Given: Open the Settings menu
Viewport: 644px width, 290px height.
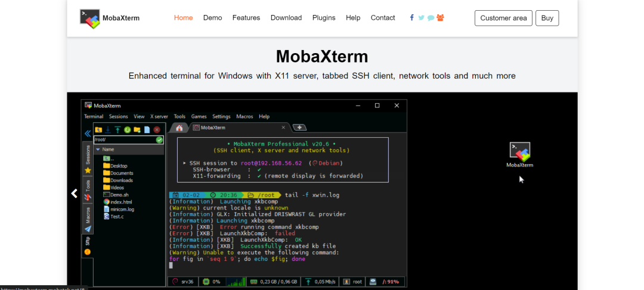Looking at the screenshot, I should click(221, 117).
